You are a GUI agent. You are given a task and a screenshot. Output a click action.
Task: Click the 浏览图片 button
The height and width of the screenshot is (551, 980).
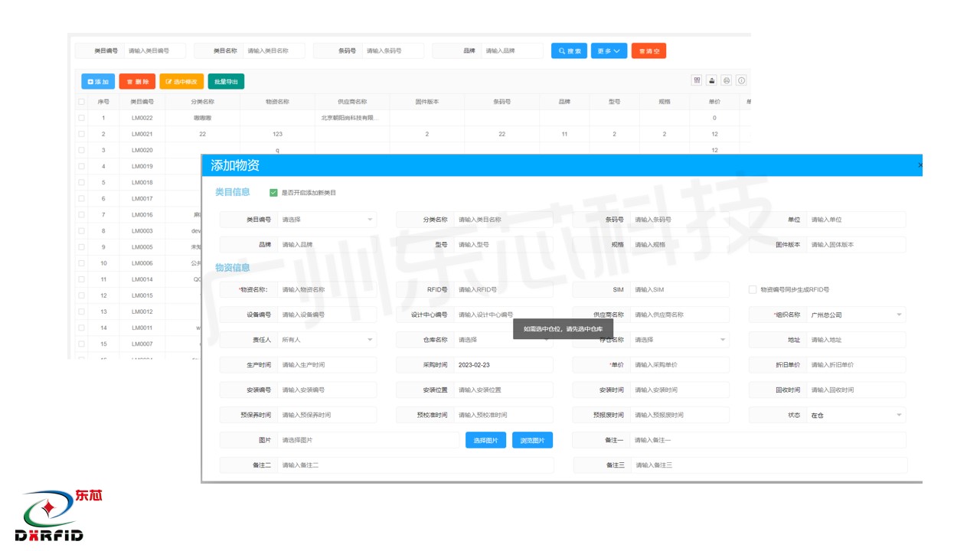pos(532,440)
